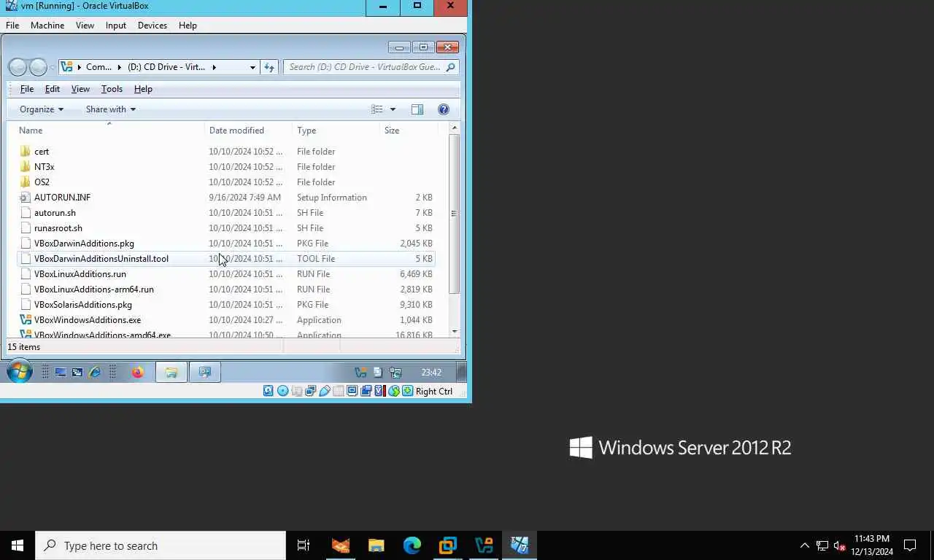Click the VirtualBox hard disk status indicator
This screenshot has height=560, width=934.
[268, 392]
